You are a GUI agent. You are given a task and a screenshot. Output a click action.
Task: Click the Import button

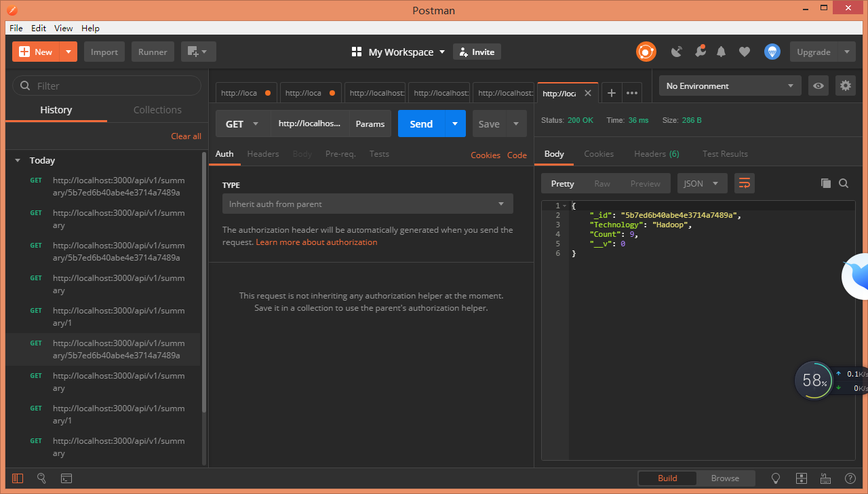tap(104, 52)
